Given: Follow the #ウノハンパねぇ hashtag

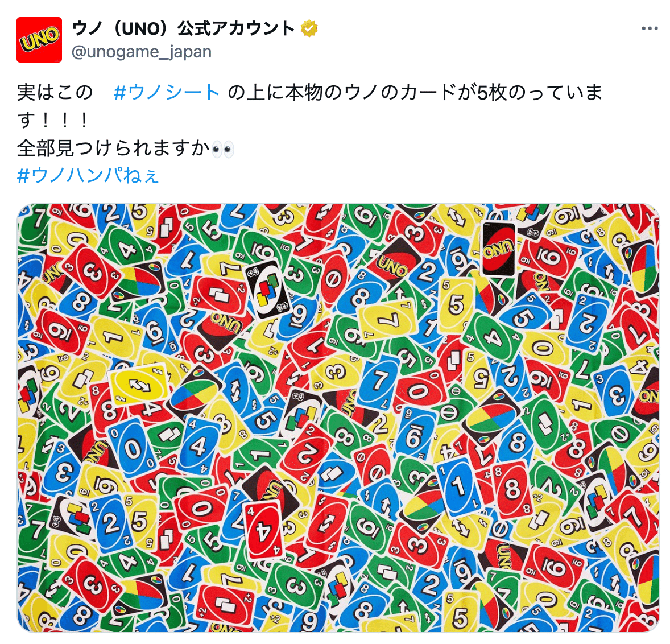Looking at the screenshot, I should pyautogui.click(x=88, y=175).
